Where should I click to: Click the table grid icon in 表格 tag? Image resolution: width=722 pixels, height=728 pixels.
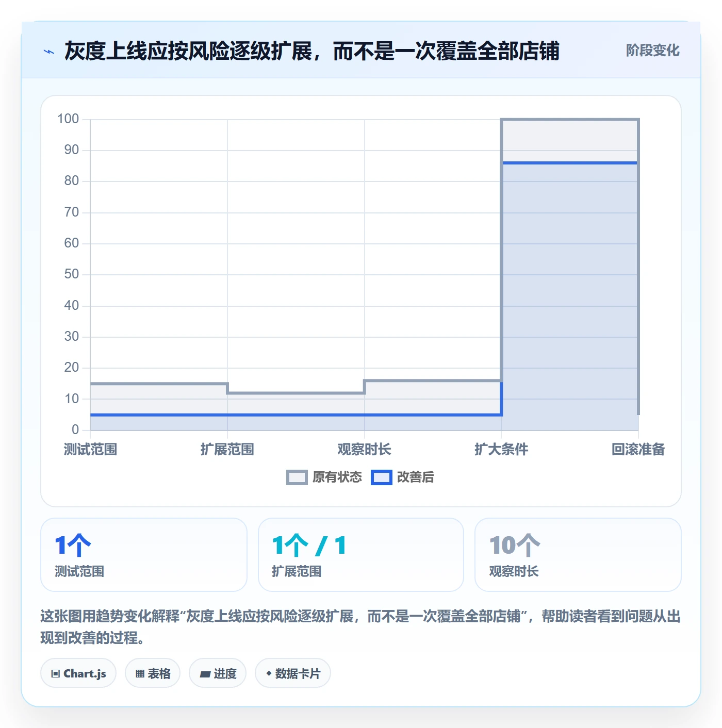coord(140,673)
